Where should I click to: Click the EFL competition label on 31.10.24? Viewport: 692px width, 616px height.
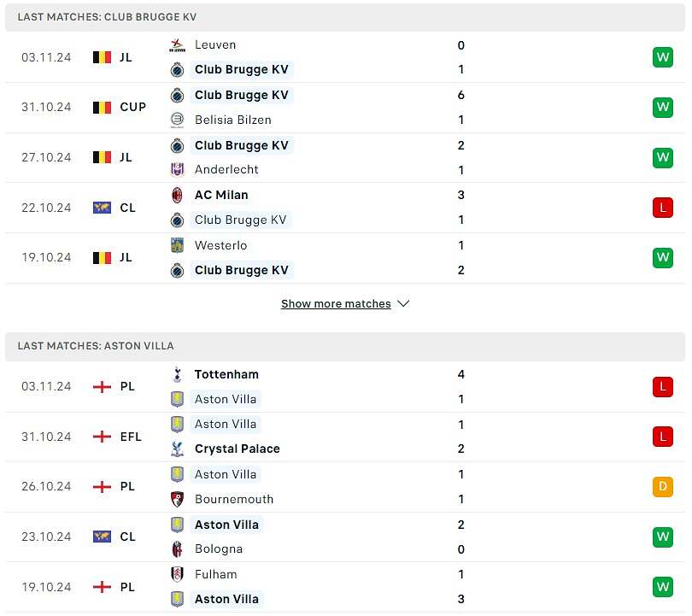131,437
